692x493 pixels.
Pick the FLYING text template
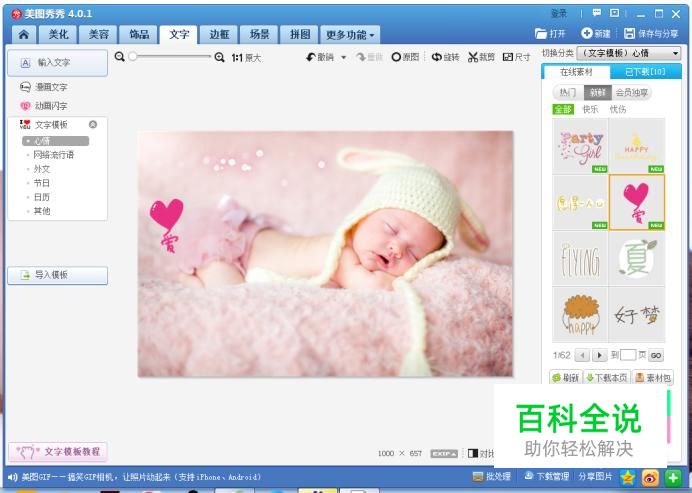pos(580,258)
